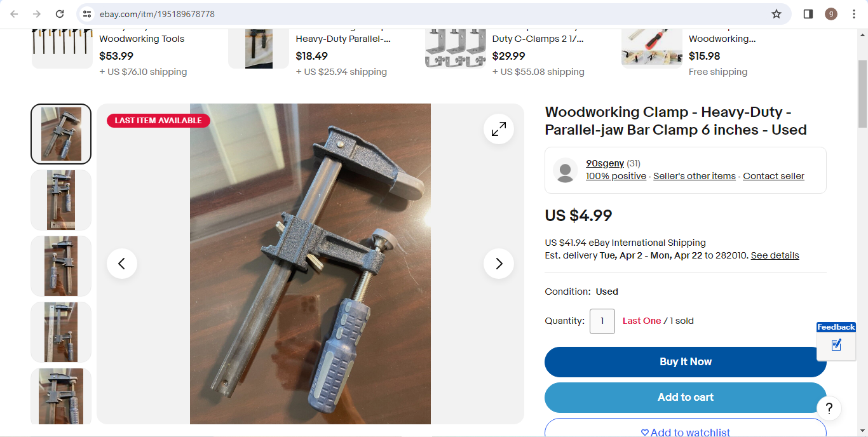Screen dimensions: 868x437
Task: View site information icon in address bar
Action: [x=88, y=14]
